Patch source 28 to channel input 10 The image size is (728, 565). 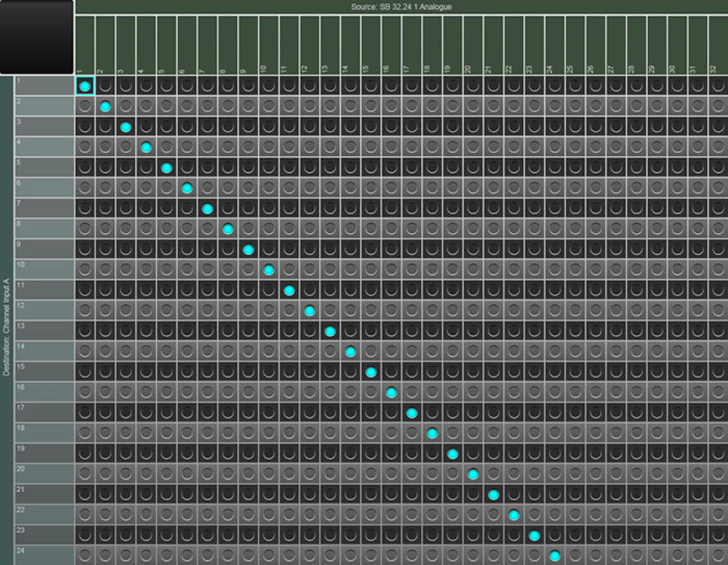point(636,270)
